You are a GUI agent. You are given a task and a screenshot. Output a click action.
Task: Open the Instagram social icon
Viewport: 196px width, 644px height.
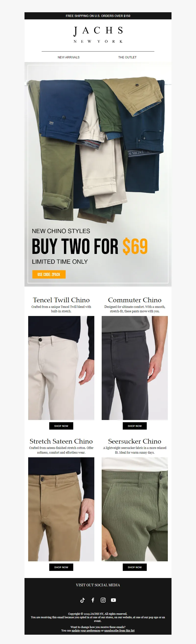tap(103, 600)
